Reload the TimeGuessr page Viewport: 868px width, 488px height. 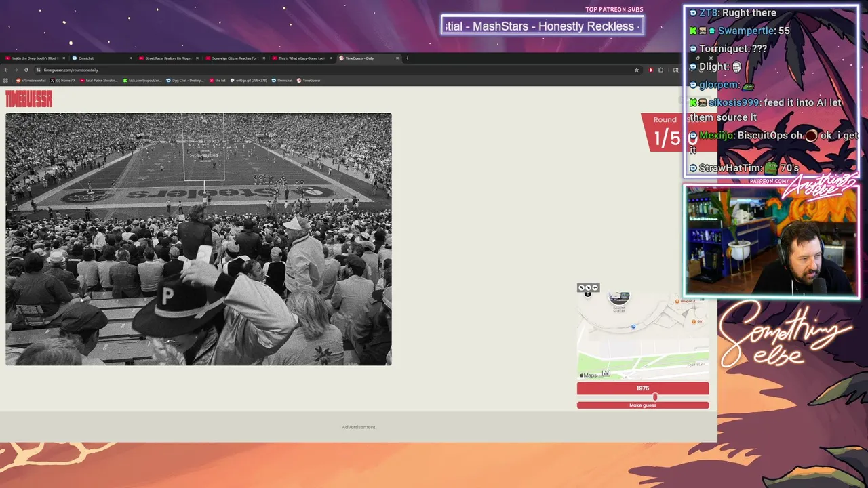tap(26, 70)
